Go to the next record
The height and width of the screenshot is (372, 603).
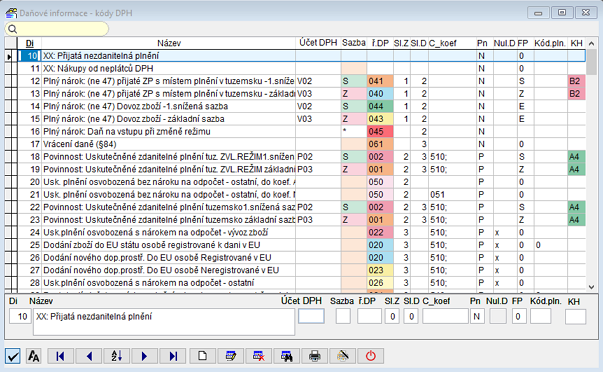pyautogui.click(x=145, y=356)
